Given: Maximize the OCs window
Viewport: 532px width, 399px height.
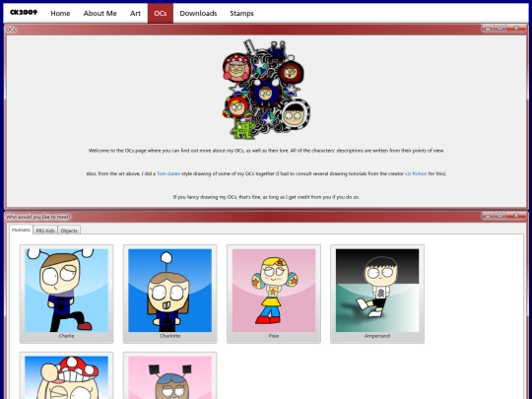Looking at the screenshot, I should coord(499,29).
